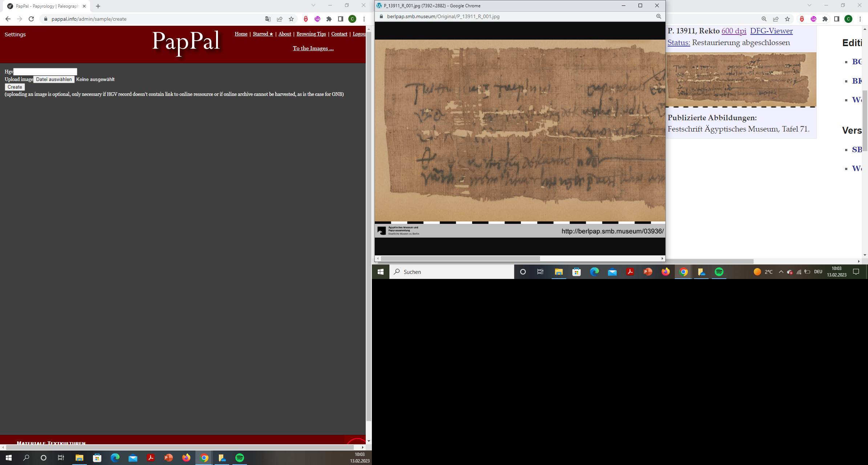The height and width of the screenshot is (465, 868).
Task: Open the Contact link in PapPal header
Action: tap(339, 34)
